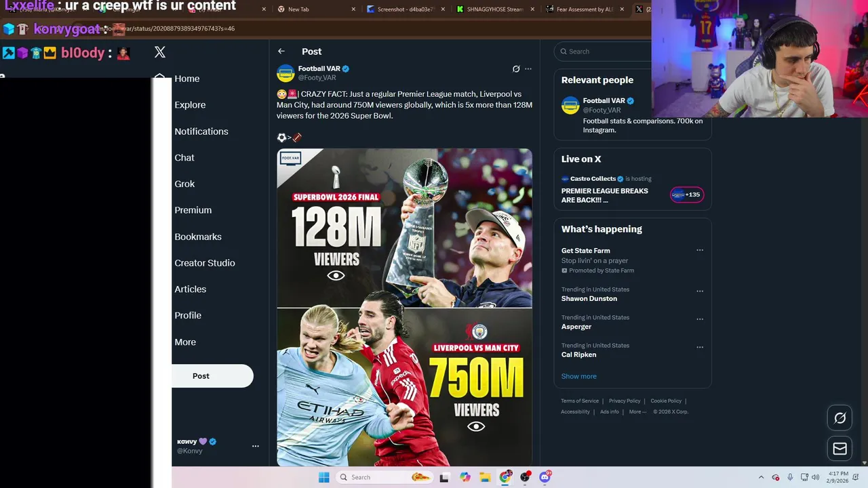The image size is (868, 488).
Task: Open Task View on taskbar
Action: click(x=444, y=477)
